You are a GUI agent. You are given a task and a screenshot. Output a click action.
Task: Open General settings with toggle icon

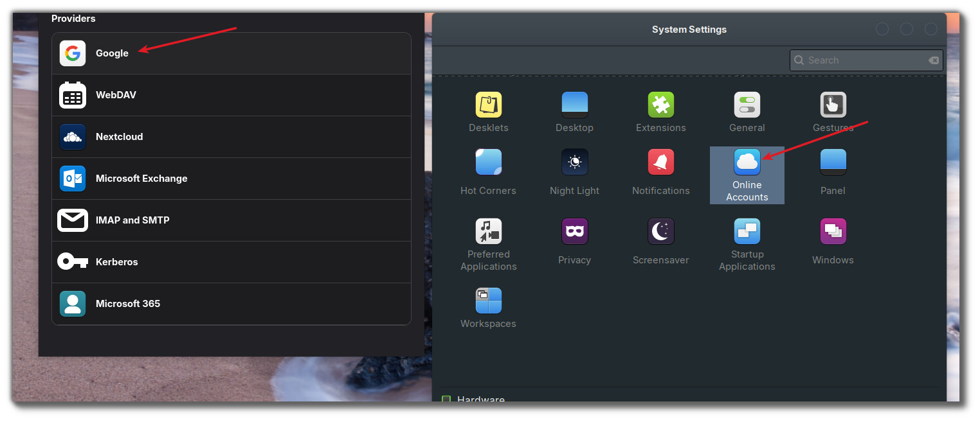[x=747, y=105]
